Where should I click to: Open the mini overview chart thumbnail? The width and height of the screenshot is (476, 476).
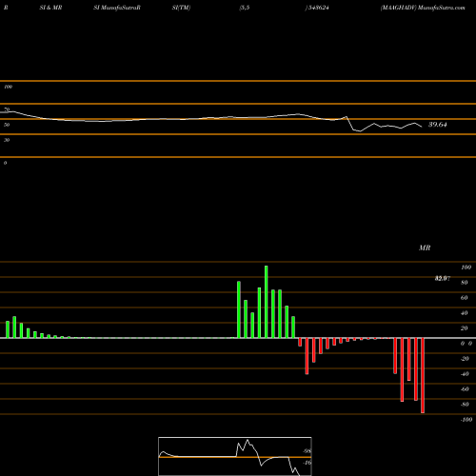(x=235, y=456)
